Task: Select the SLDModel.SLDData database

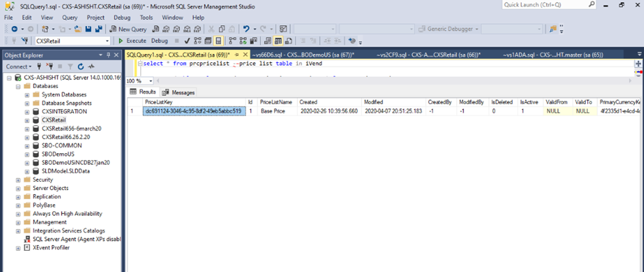Action: tap(66, 171)
